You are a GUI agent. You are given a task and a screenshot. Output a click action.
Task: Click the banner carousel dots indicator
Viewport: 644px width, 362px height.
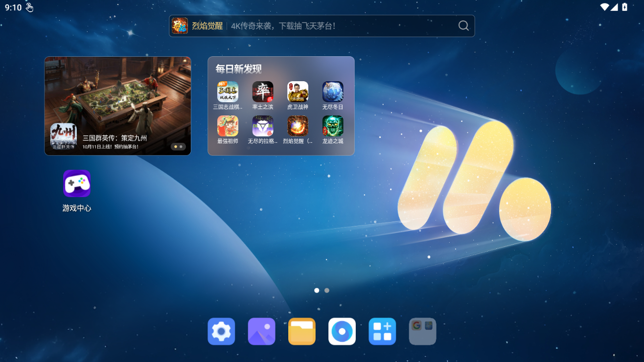click(178, 146)
